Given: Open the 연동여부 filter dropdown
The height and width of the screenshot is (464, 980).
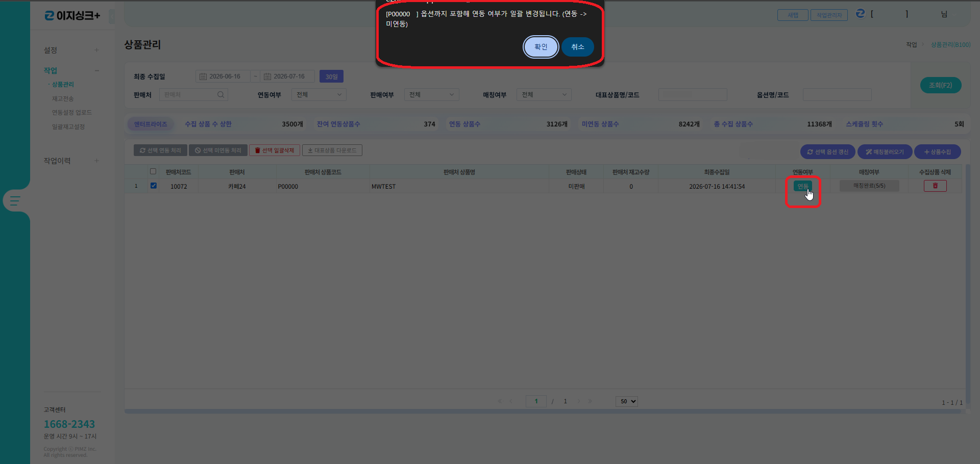Looking at the screenshot, I should [319, 94].
